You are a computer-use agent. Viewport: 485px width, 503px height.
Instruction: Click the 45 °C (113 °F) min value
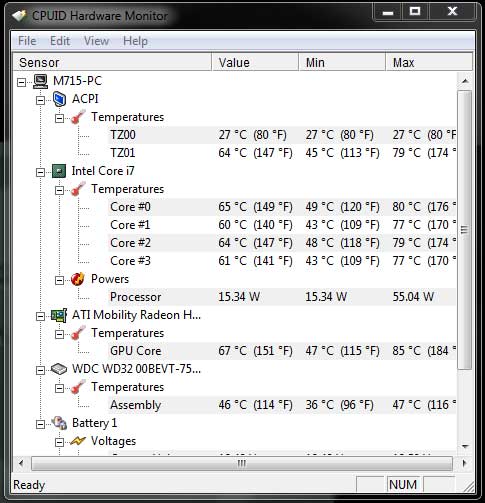342,153
